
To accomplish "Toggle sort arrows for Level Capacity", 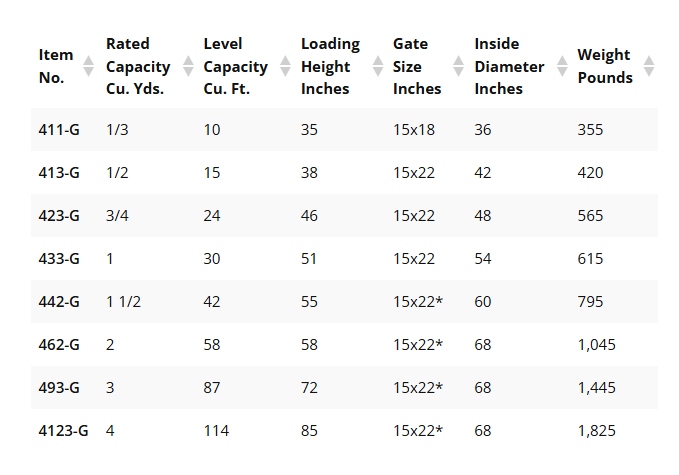I will pos(285,66).
